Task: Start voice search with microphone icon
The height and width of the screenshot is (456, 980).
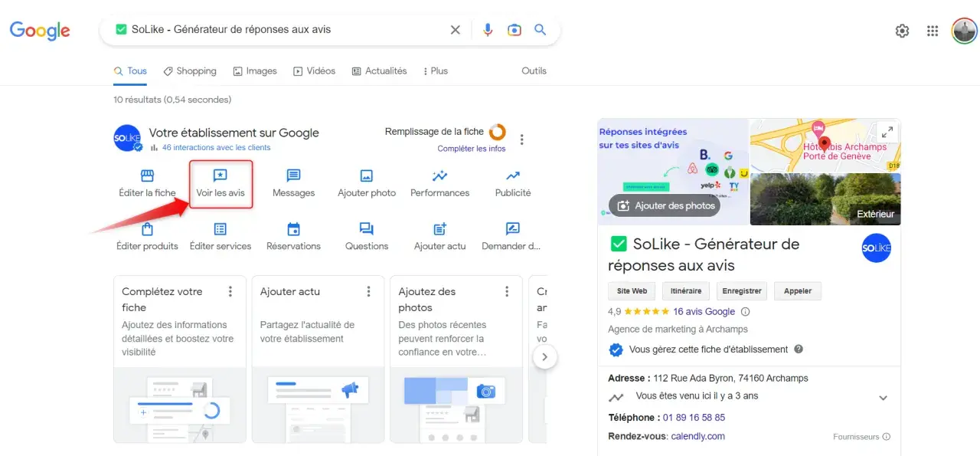Action: pos(488,30)
